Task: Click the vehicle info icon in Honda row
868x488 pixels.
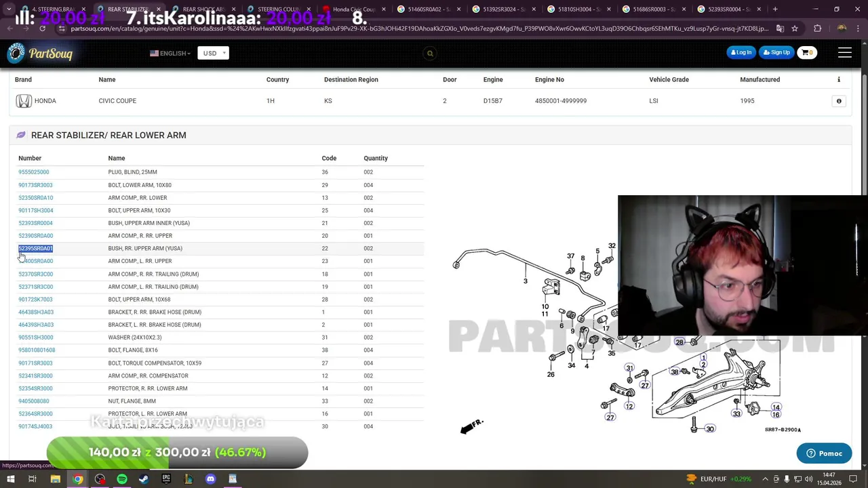Action: tap(839, 101)
